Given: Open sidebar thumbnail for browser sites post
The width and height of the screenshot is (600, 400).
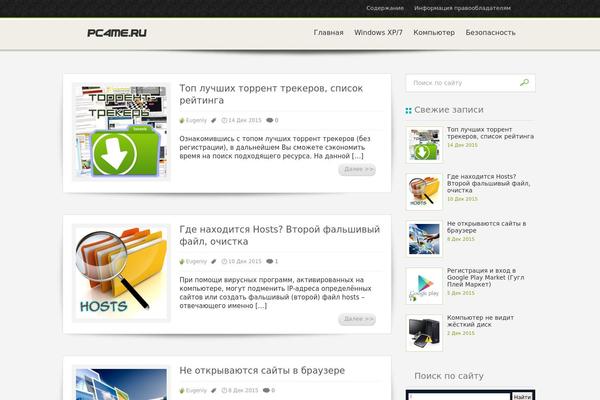Looking at the screenshot, I should point(424,239).
